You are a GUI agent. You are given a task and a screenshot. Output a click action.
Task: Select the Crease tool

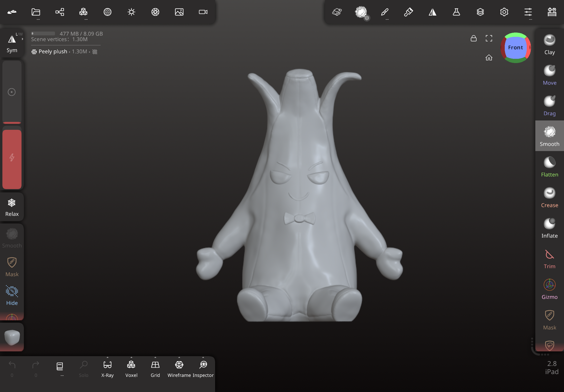click(549, 197)
